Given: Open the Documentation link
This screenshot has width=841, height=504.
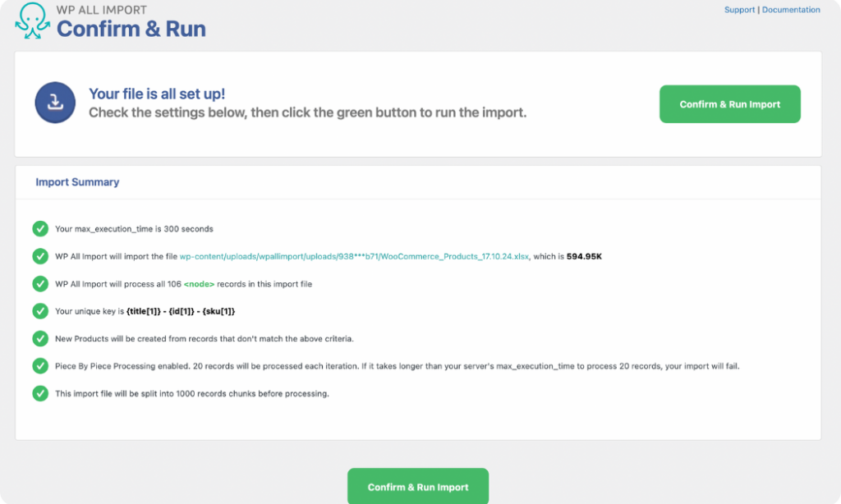Looking at the screenshot, I should click(791, 10).
